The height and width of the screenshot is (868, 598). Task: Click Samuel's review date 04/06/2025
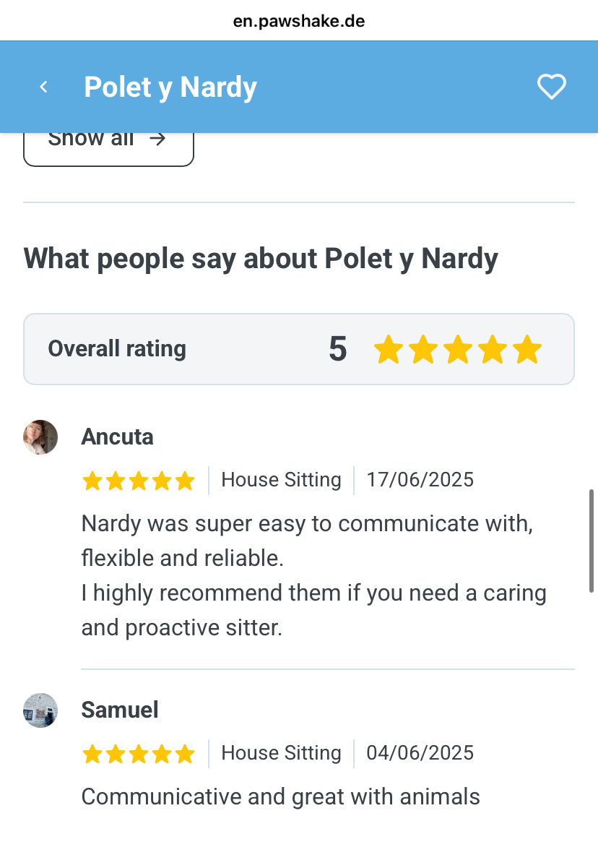coord(420,753)
